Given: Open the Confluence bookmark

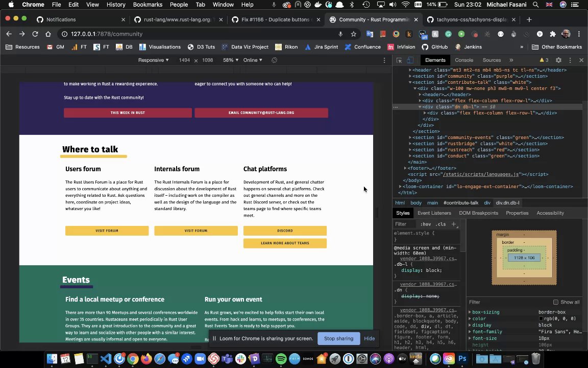Looking at the screenshot, I should tap(362, 47).
